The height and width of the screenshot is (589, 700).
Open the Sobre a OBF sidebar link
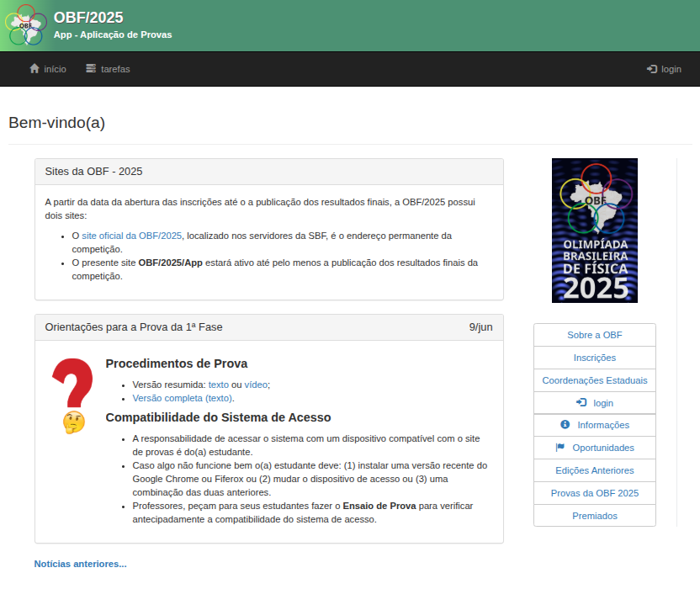coord(595,335)
